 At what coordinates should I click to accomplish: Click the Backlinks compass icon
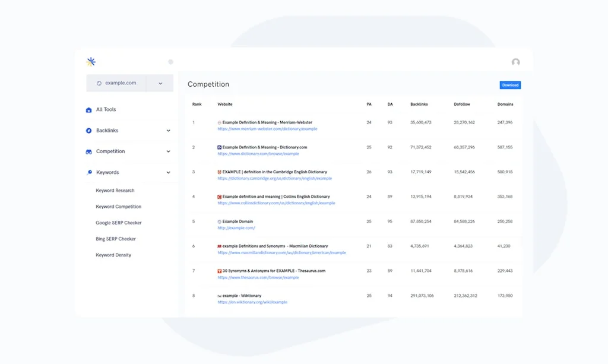point(89,131)
